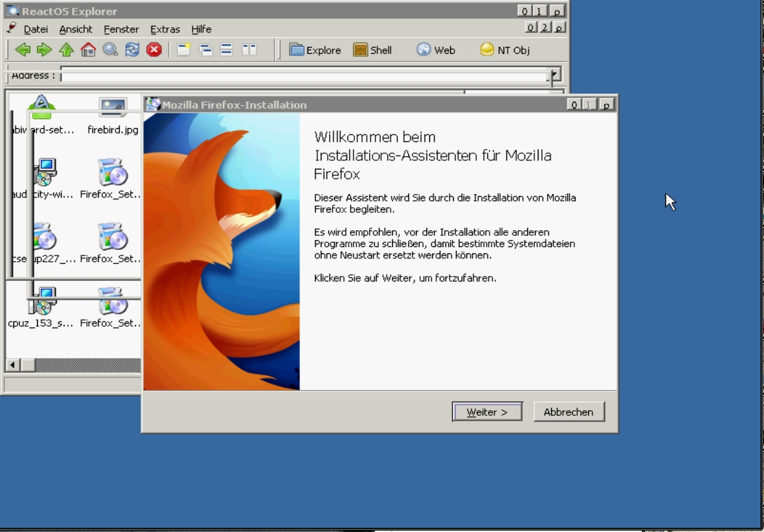764x532 pixels.
Task: Refresh the Explorer view
Action: [x=132, y=50]
